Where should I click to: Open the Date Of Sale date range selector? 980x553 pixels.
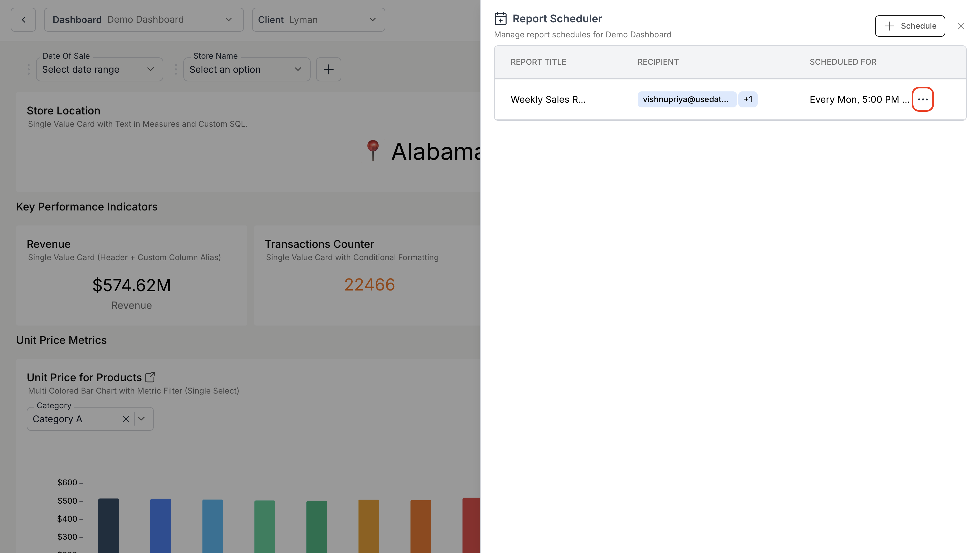click(99, 69)
